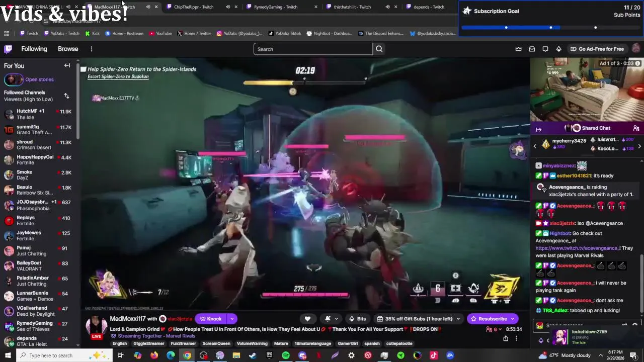Click inside the Twitch Search field

click(313, 49)
